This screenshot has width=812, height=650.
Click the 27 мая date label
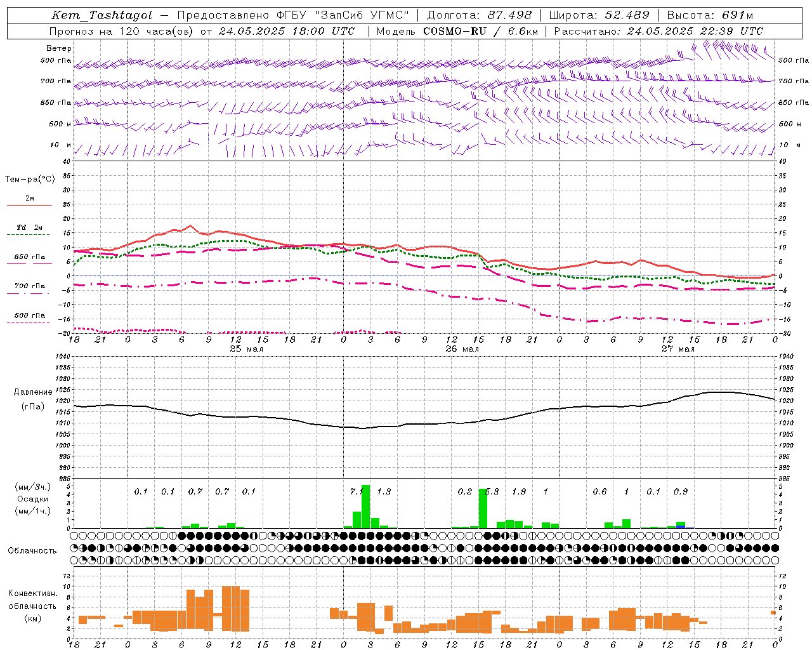click(x=678, y=349)
